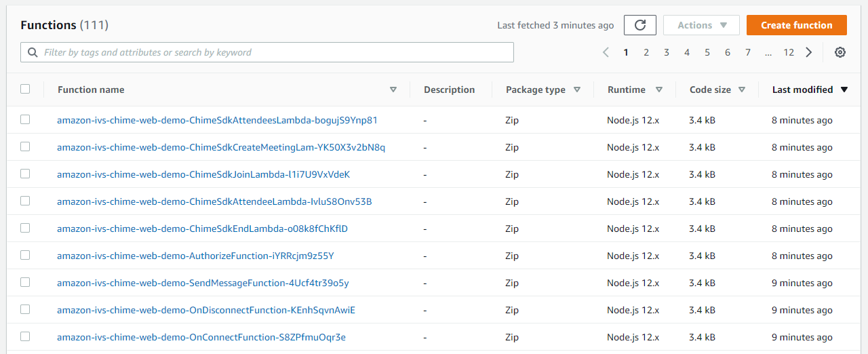Toggle the select-all functions checkbox
The image size is (868, 354).
pos(25,89)
